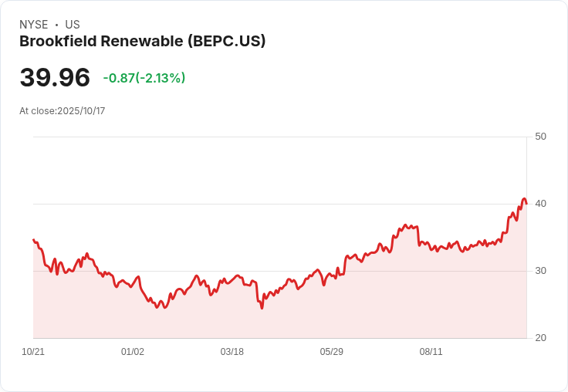Click the Brookfield Renewable (BEPC.US) title
The height and width of the screenshot is (392, 568).
[x=142, y=42]
